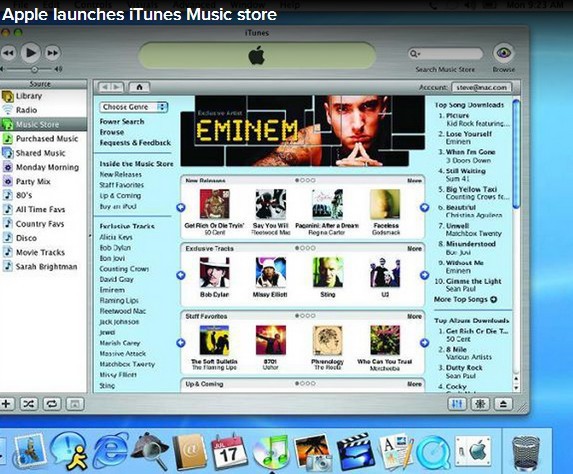The height and width of the screenshot is (474, 573).
Task: Click New Releases right scroll arrow
Action: coord(424,208)
